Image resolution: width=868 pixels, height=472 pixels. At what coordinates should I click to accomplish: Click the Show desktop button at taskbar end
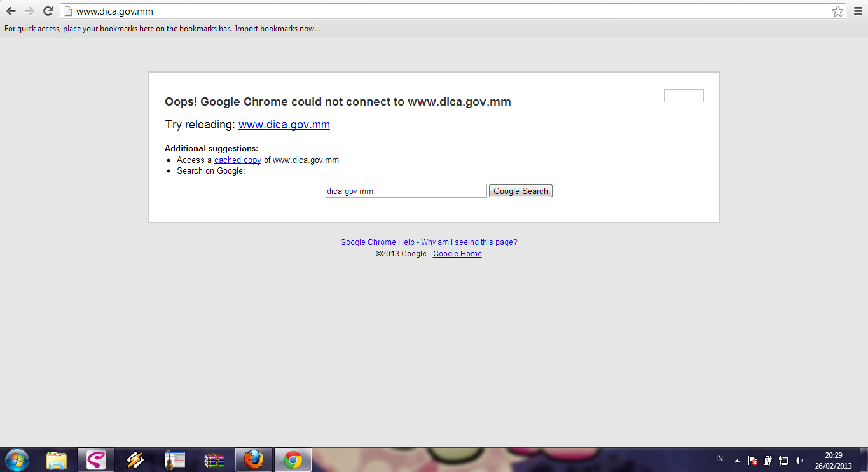tap(864, 460)
